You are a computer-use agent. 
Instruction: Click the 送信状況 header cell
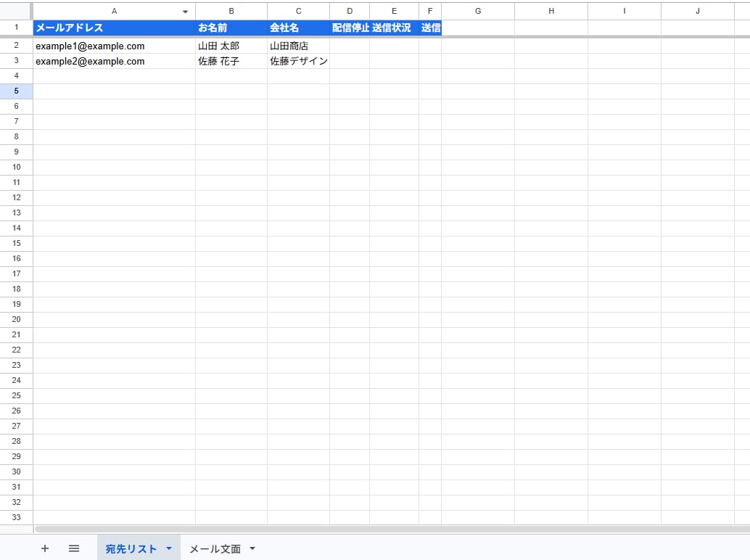coord(394,28)
